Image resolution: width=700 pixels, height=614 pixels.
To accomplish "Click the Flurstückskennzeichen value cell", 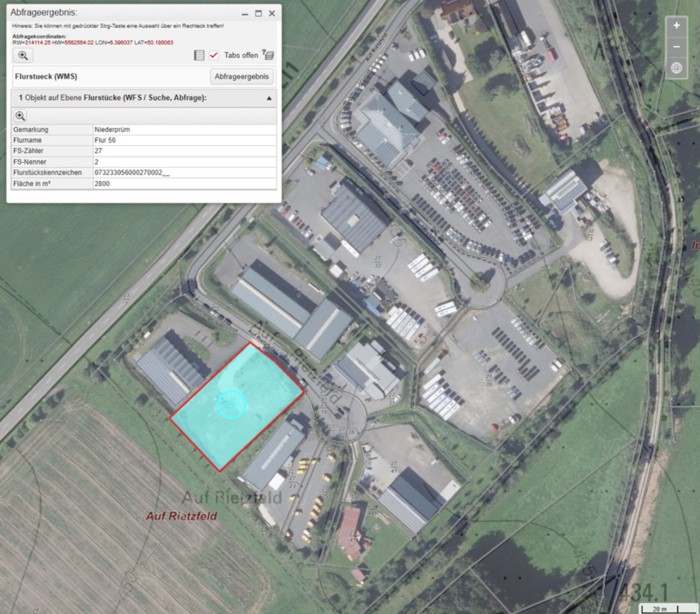I will [x=131, y=173].
